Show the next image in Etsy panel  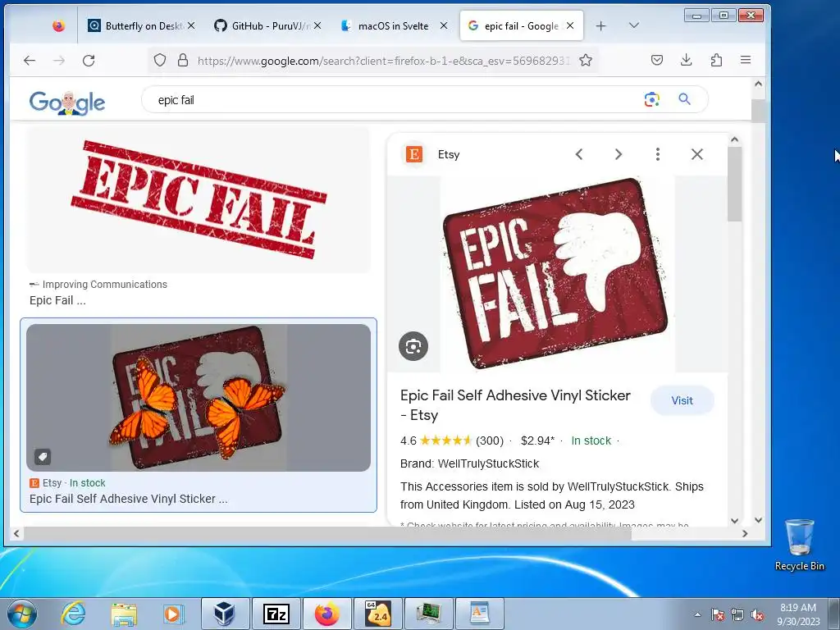pyautogui.click(x=619, y=154)
